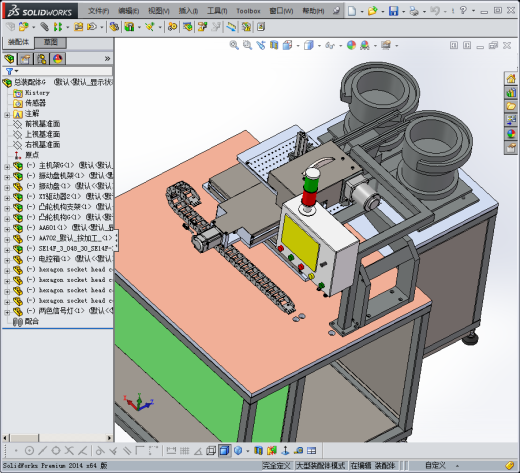Expand the 主机架G<1> tree node
Screen dimensions: 520x473
(x=7, y=166)
